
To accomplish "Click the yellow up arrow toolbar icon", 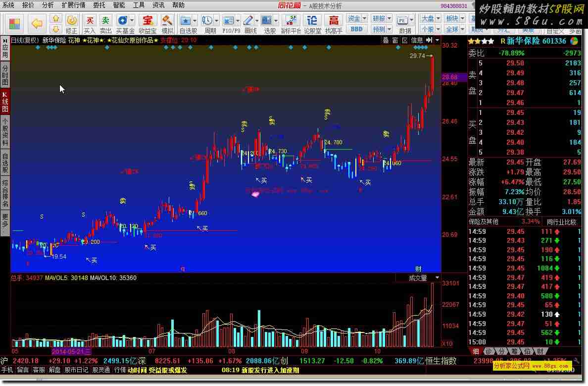I will (x=55, y=19).
